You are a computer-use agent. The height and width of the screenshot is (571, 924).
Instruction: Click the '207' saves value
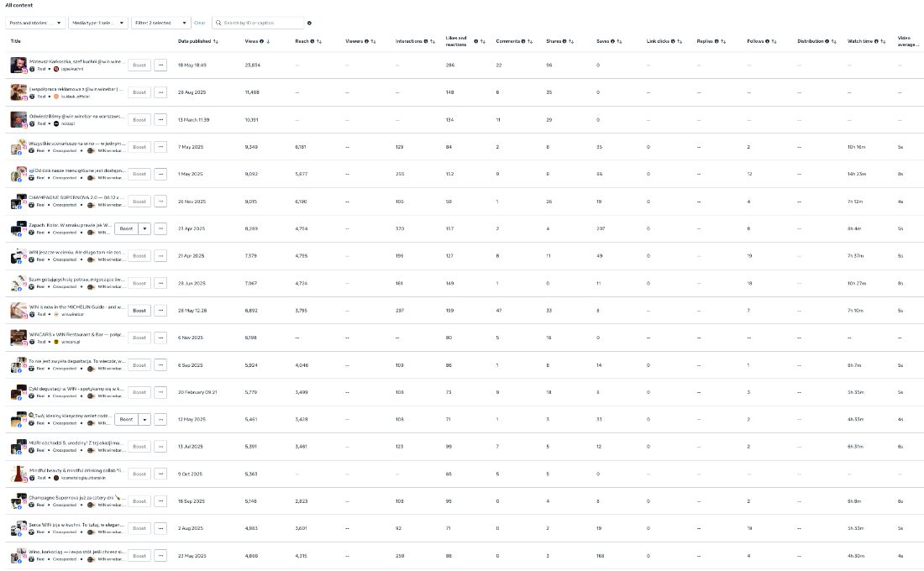coord(601,228)
